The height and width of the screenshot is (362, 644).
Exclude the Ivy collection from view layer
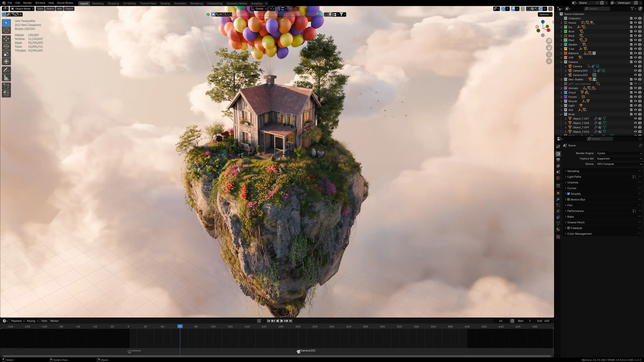click(x=631, y=27)
